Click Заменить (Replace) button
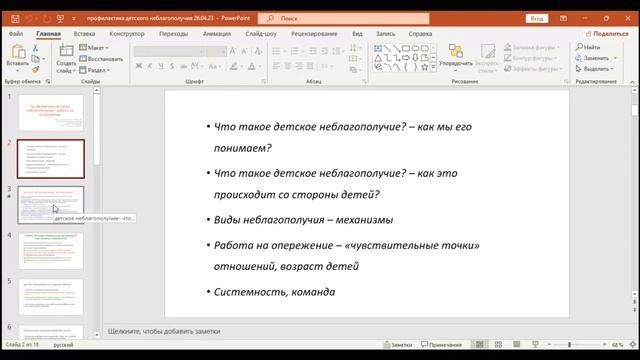This screenshot has width=640, height=360. (596, 58)
